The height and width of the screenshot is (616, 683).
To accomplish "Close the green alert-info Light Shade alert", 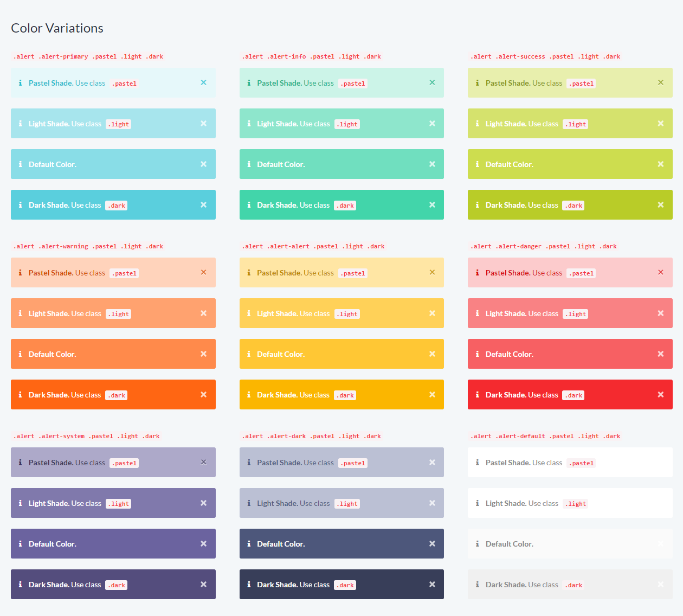I will click(x=432, y=124).
